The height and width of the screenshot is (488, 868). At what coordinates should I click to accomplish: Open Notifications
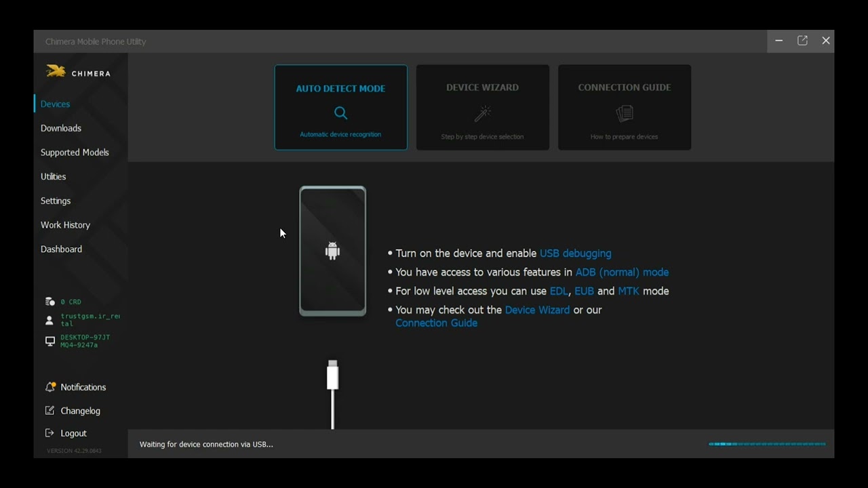(x=83, y=387)
